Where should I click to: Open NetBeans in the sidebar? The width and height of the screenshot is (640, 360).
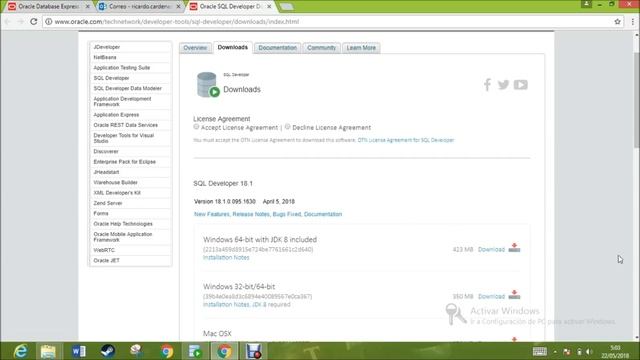coord(105,57)
